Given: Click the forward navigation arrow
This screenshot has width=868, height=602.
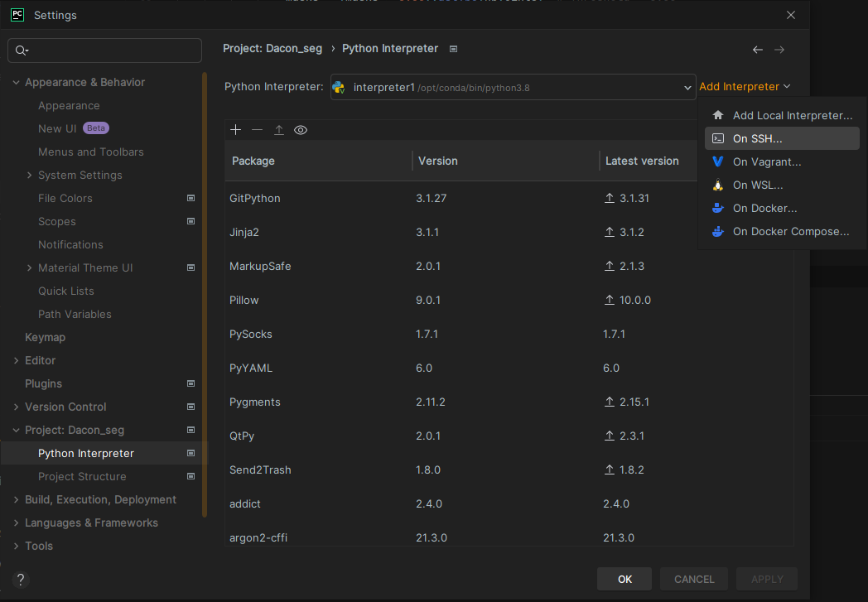Looking at the screenshot, I should (x=779, y=50).
